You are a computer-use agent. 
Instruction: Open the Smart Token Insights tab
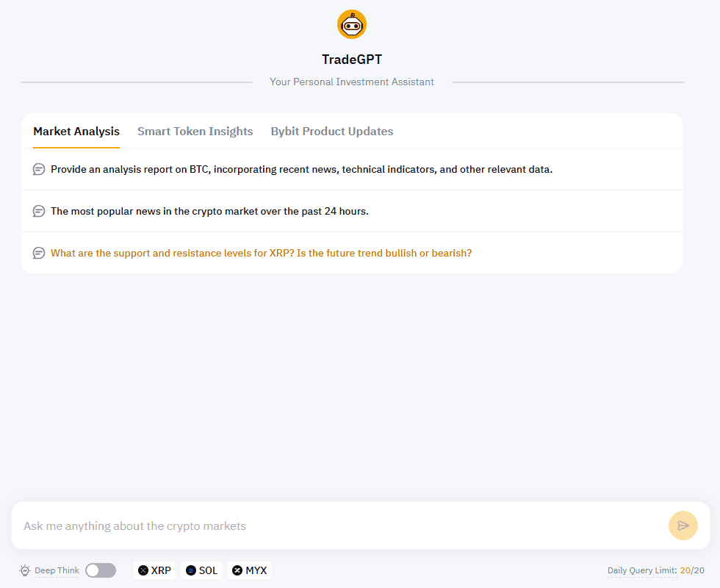[x=195, y=132]
